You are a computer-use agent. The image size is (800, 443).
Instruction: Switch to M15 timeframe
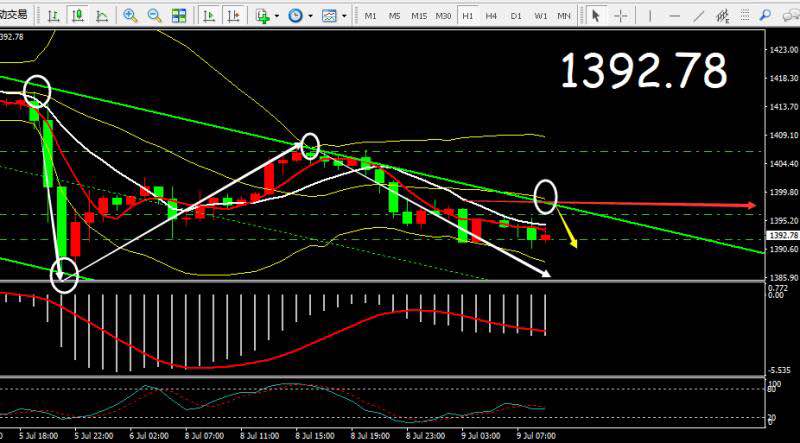[419, 16]
